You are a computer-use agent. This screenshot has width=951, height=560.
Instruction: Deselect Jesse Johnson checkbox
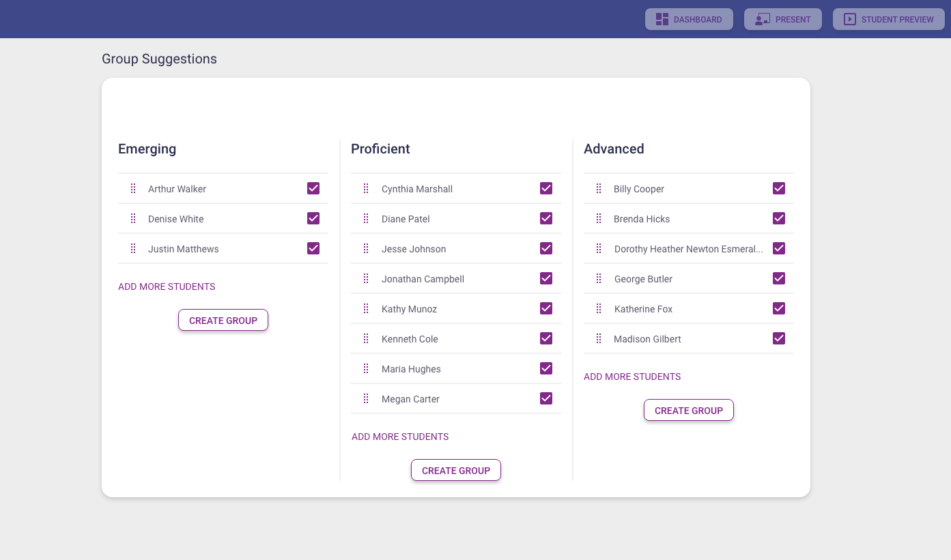click(x=546, y=248)
